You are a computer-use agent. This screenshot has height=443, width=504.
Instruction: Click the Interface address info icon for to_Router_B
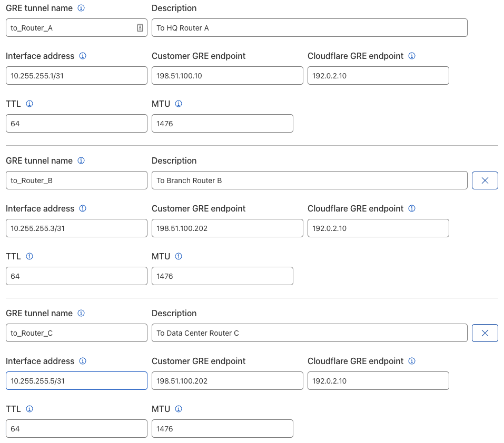(x=82, y=208)
